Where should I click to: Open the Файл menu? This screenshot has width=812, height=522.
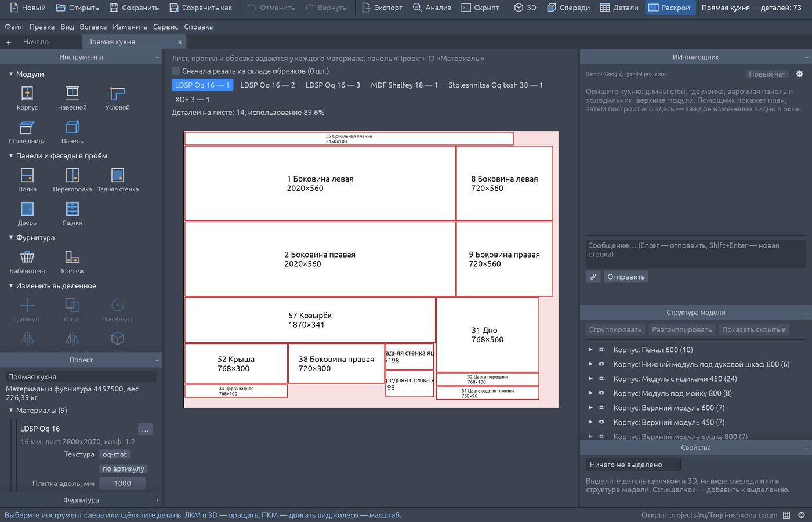point(14,27)
